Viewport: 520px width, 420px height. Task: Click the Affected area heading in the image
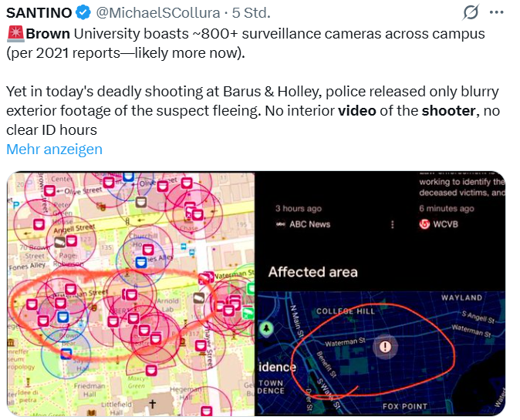(312, 272)
